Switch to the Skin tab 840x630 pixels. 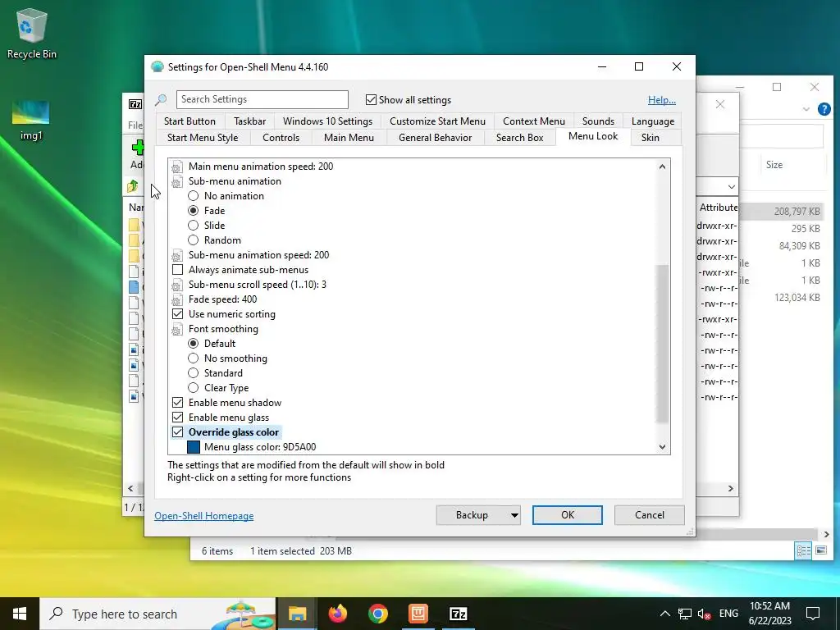651,138
